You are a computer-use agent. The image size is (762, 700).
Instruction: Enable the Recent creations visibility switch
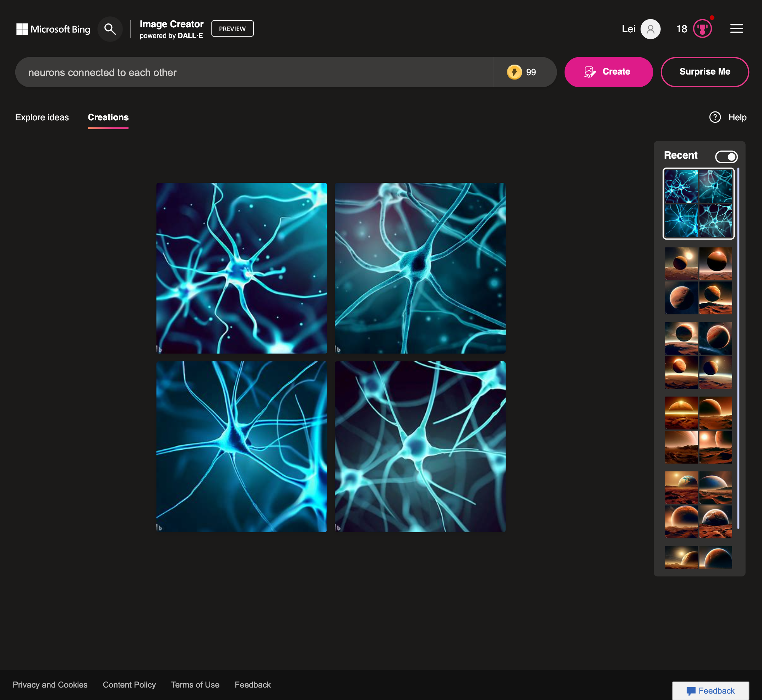click(726, 157)
